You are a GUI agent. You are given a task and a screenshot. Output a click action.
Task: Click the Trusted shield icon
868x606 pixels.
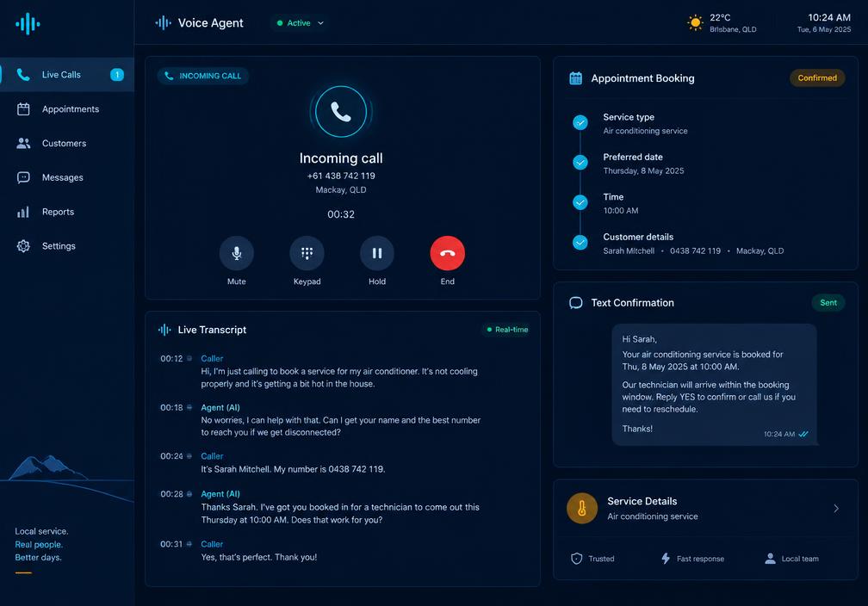[576, 559]
